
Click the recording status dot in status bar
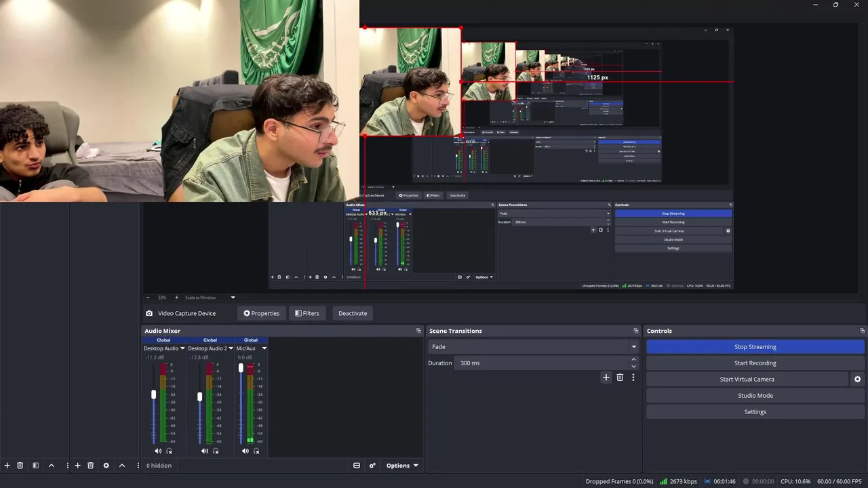(746, 481)
